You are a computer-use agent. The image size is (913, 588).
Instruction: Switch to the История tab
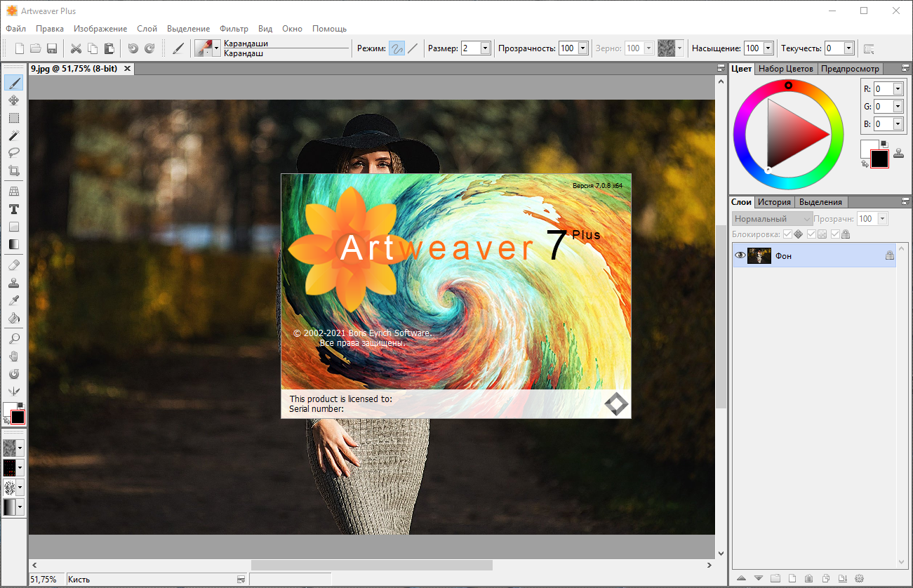click(x=774, y=201)
